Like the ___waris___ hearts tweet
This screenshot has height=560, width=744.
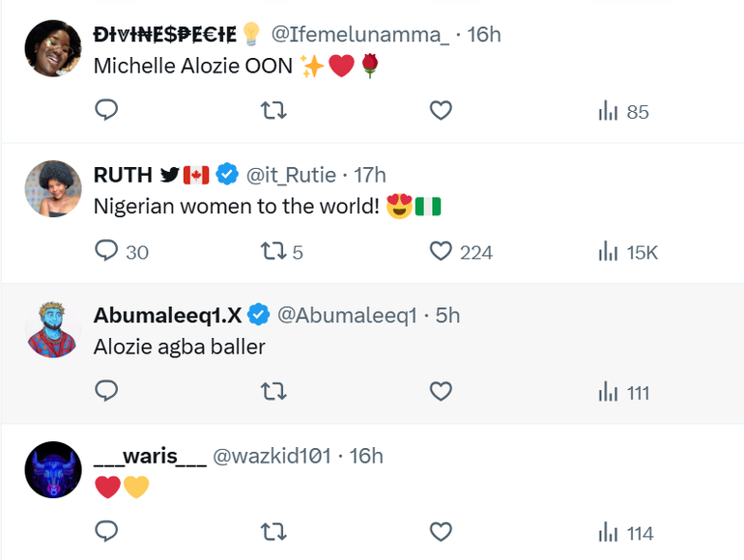(x=441, y=532)
